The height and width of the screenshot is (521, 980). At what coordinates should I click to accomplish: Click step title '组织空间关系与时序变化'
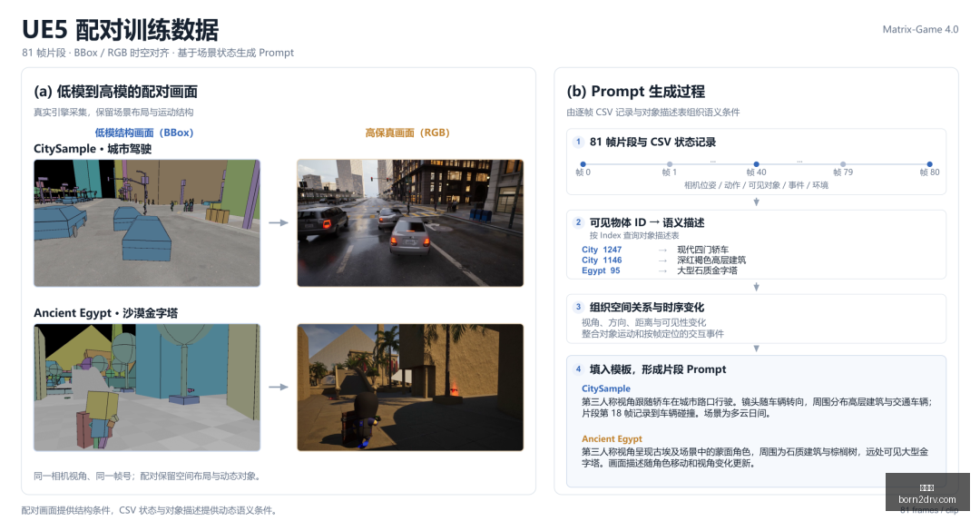[x=647, y=307]
